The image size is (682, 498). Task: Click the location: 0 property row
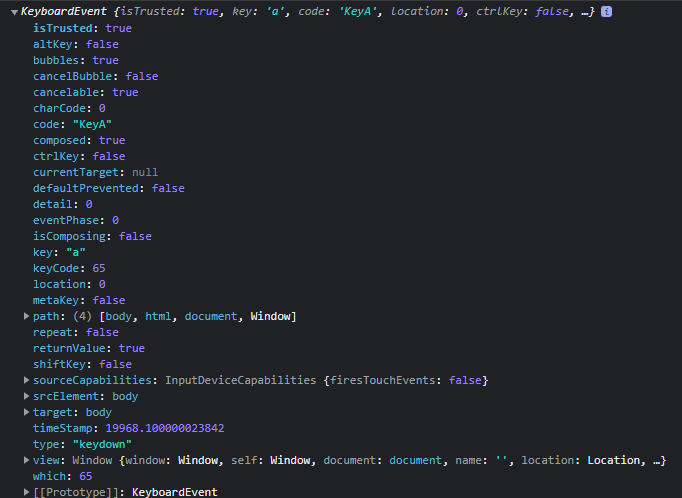click(x=69, y=284)
